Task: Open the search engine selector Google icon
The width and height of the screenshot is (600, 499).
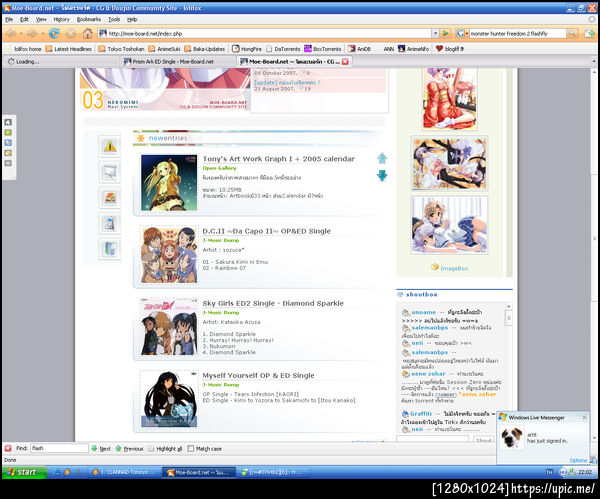Action: tap(460, 34)
